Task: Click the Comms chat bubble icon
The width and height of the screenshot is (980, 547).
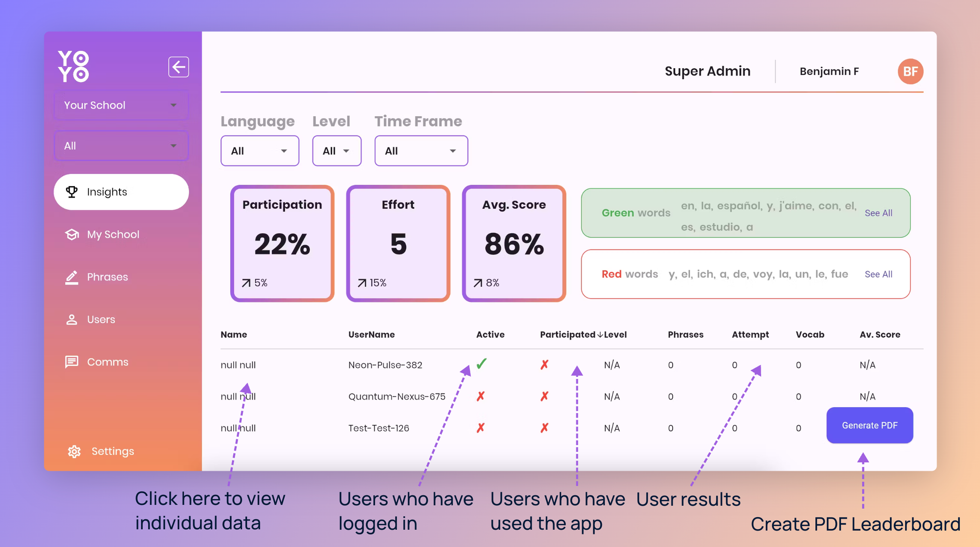Action: (72, 362)
